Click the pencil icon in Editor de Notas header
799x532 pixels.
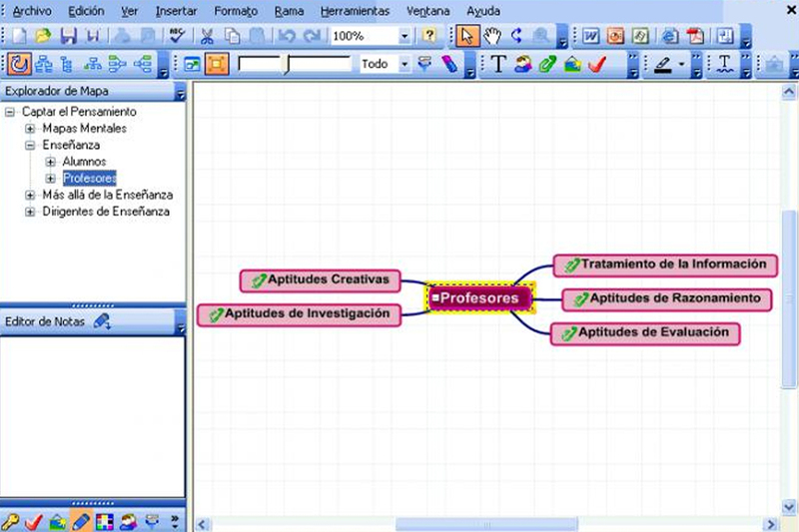tap(102, 321)
